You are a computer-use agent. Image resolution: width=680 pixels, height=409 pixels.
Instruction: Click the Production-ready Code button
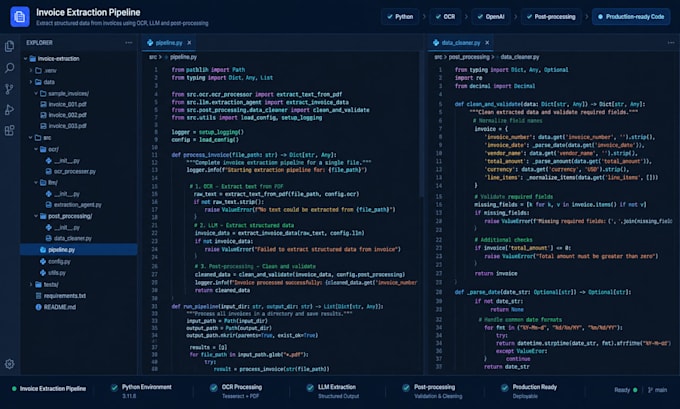[x=631, y=16]
